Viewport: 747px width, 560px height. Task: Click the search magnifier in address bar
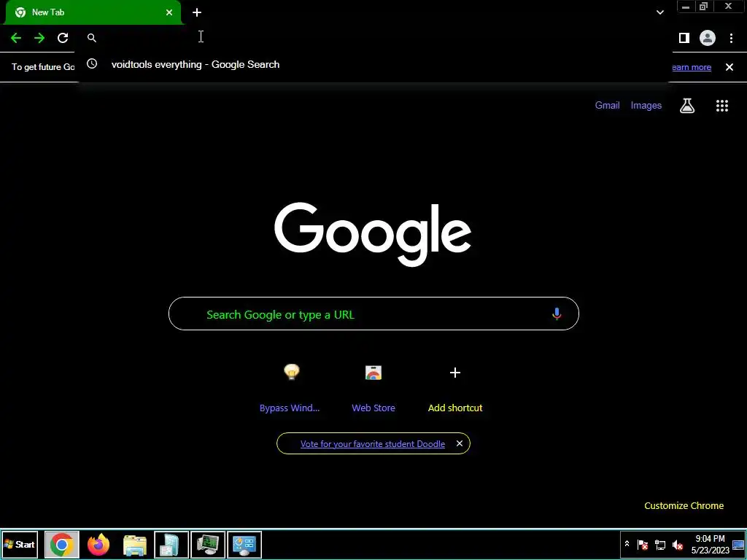pyautogui.click(x=92, y=38)
